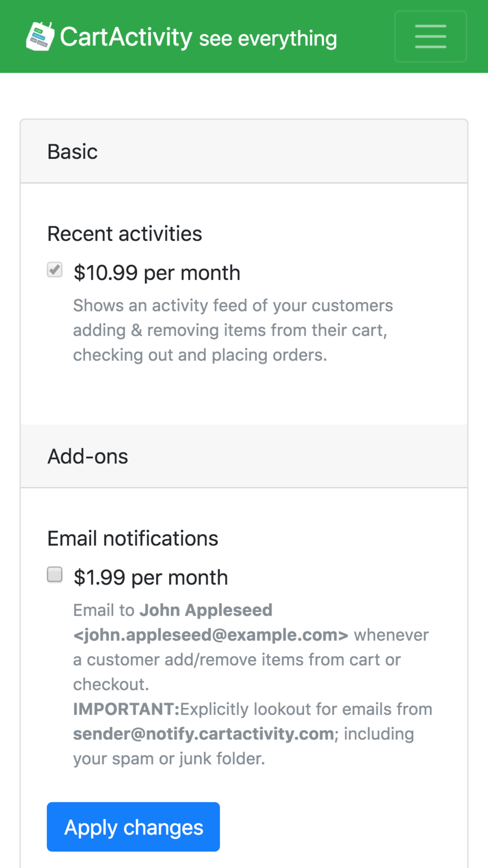Toggle the $10.99 Recent activities checkbox
This screenshot has height=868, width=488.
[55, 270]
